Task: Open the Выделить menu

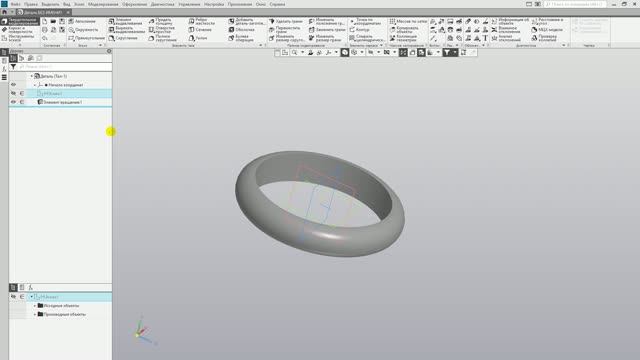Action: coord(50,4)
